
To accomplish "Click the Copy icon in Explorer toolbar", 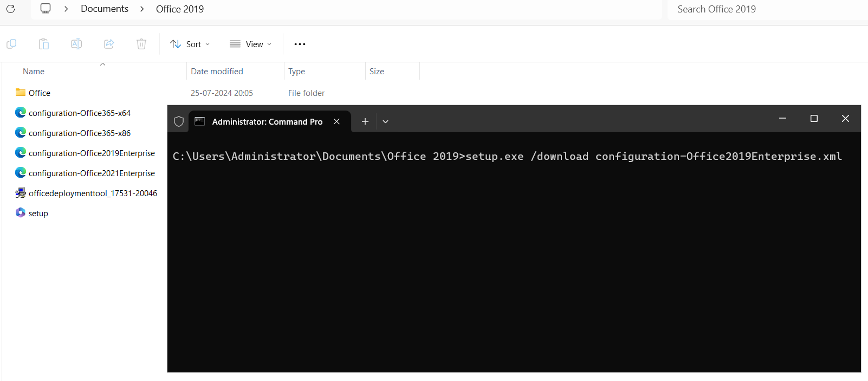I will (11, 44).
